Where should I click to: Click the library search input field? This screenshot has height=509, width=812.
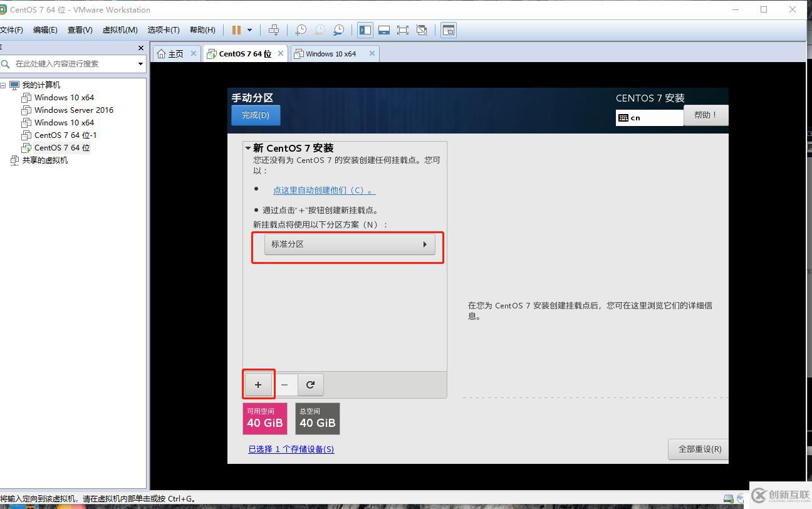(67, 64)
